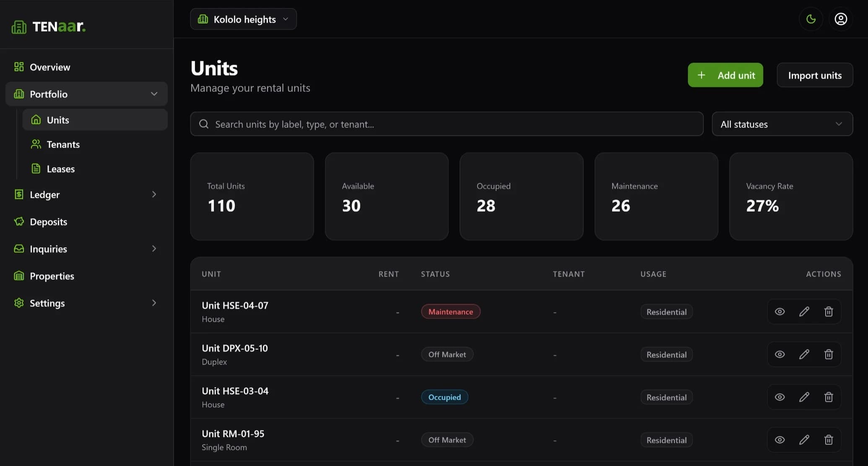Open the All statuses filter dropdown
868x466 pixels.
(782, 124)
